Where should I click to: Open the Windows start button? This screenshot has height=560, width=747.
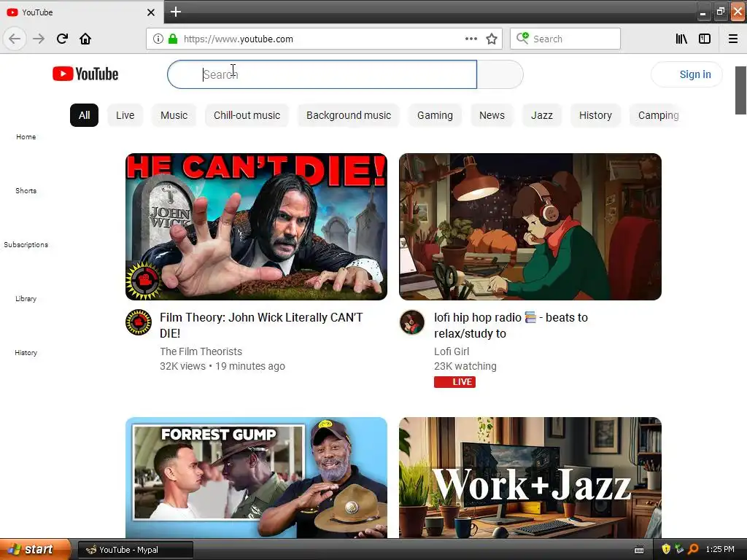(35, 549)
